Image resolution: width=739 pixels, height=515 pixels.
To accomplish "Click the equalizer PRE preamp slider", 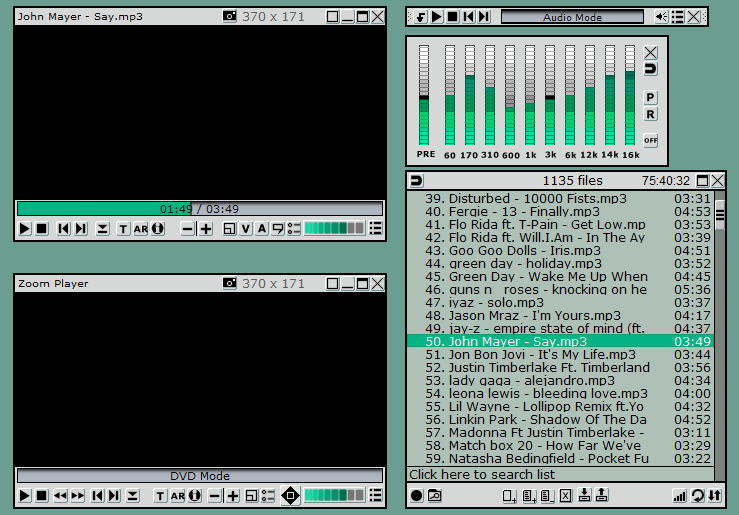I will click(x=424, y=95).
